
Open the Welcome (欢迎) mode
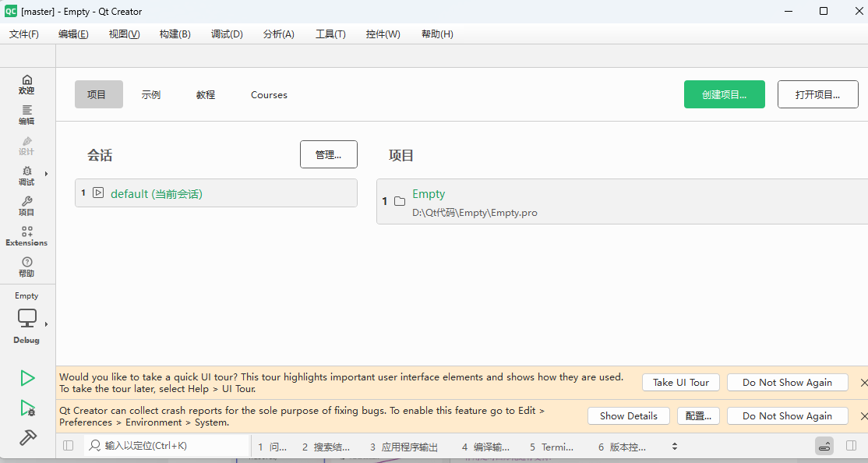pos(26,85)
